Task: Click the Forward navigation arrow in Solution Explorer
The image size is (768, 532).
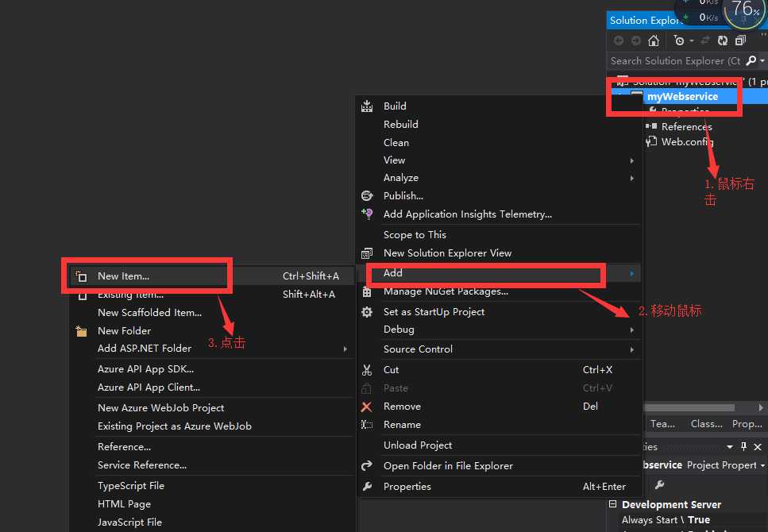Action: 635,40
